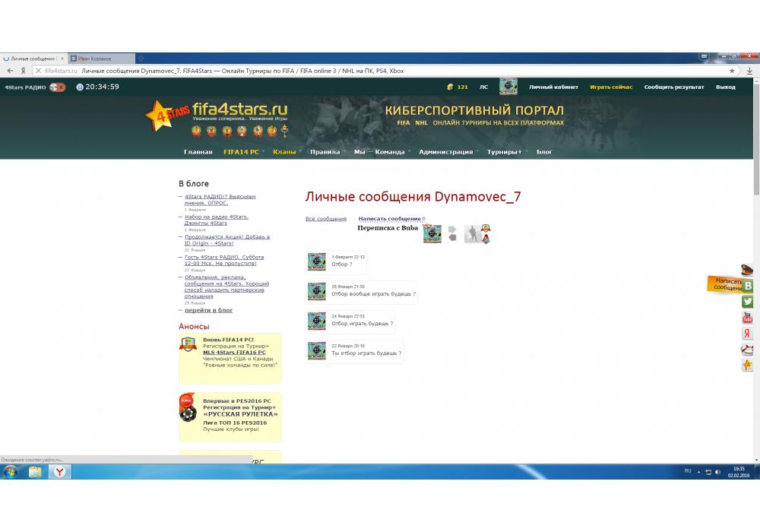The image size is (760, 532).
Task: Expand the FIFA14 PC menu
Action: (x=241, y=152)
